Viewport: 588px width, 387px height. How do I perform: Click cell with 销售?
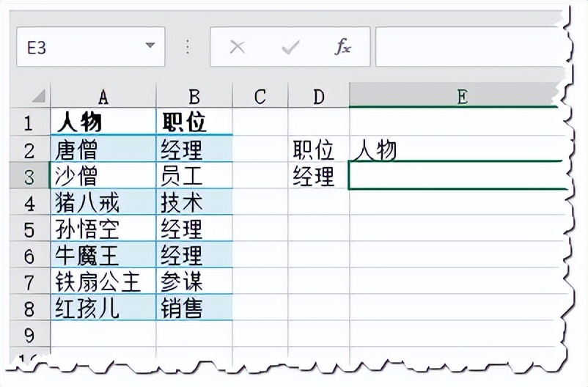click(x=194, y=308)
